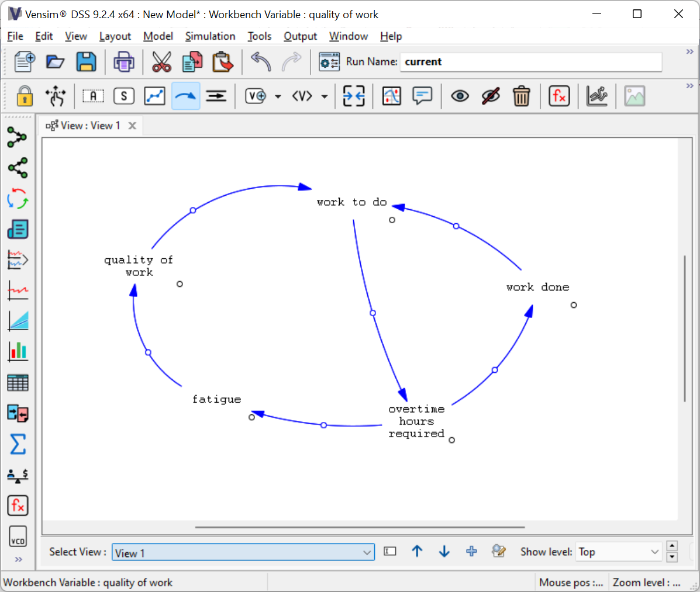The width and height of the screenshot is (700, 592).
Task: Open the Loops analysis sidebar tool
Action: pyautogui.click(x=18, y=199)
